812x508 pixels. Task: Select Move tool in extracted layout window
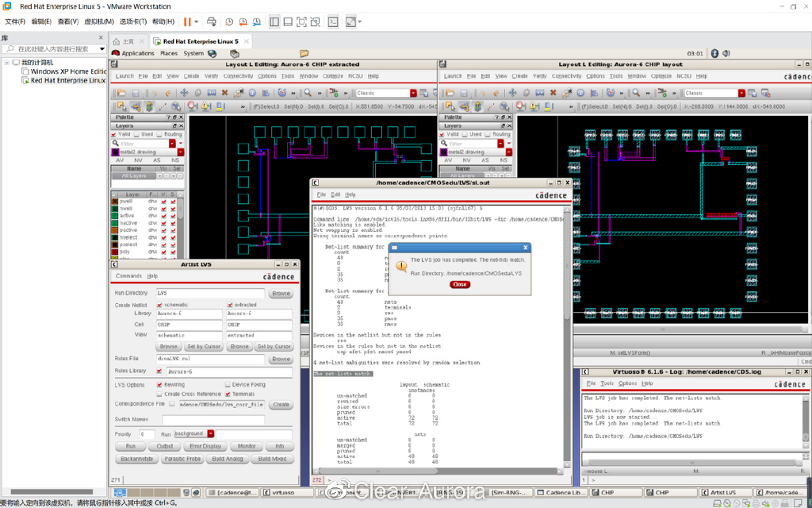(184, 93)
